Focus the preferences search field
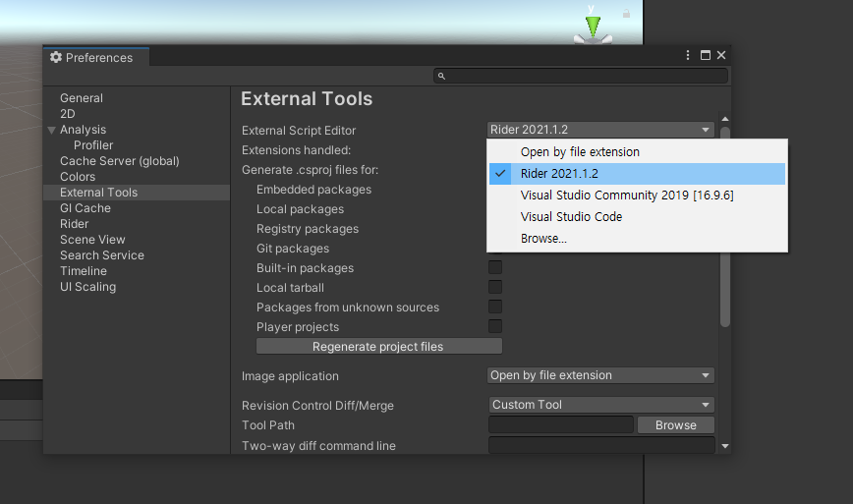Viewport: 853px width, 504px height. tap(581, 76)
